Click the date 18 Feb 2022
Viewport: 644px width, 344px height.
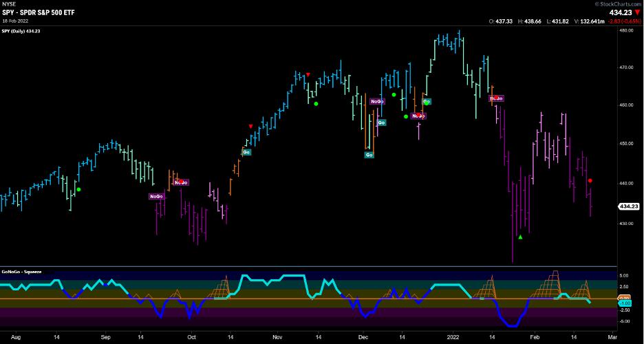pyautogui.click(x=15, y=21)
